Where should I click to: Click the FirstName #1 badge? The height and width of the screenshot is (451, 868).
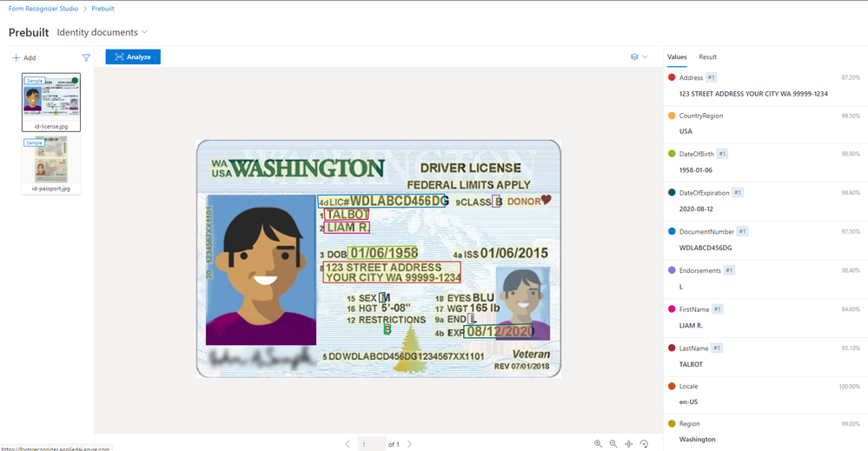click(x=718, y=308)
